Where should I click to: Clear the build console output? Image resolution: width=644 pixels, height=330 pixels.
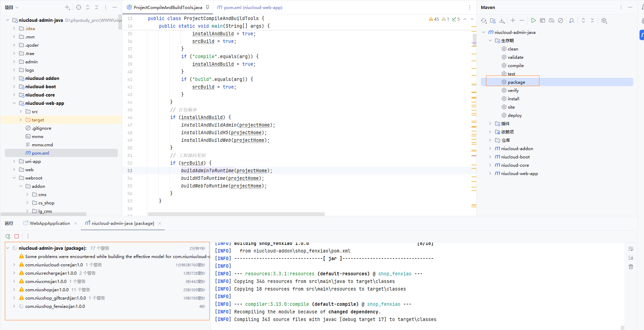(x=631, y=267)
